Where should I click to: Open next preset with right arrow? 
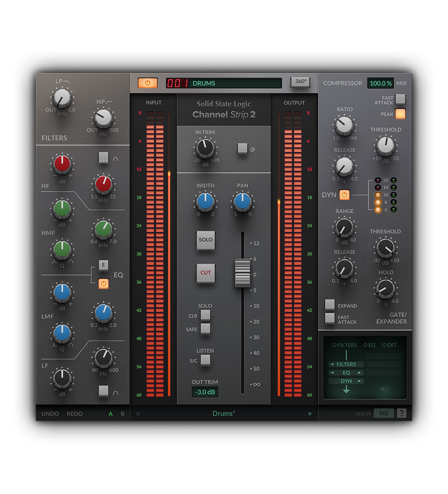[x=310, y=413]
